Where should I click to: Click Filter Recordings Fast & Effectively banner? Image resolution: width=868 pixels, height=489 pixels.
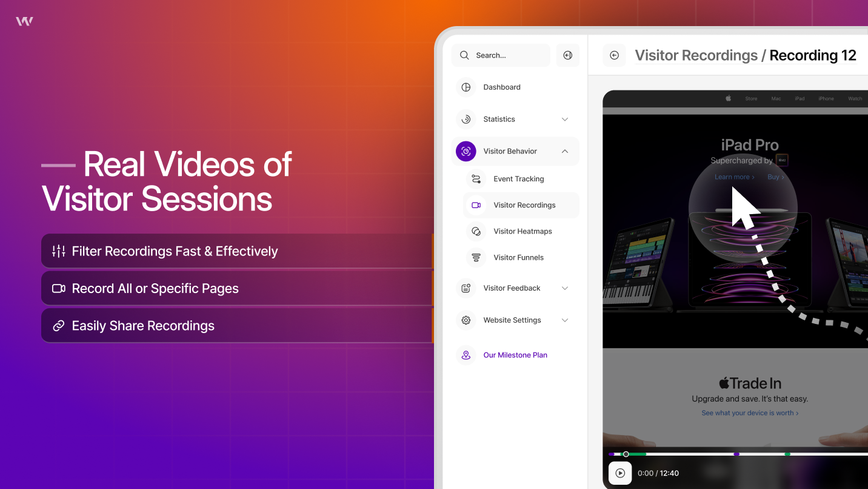[237, 251]
